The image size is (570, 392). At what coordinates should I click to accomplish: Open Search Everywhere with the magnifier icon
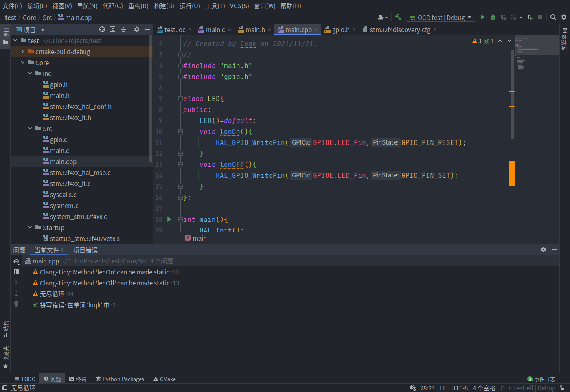(553, 18)
